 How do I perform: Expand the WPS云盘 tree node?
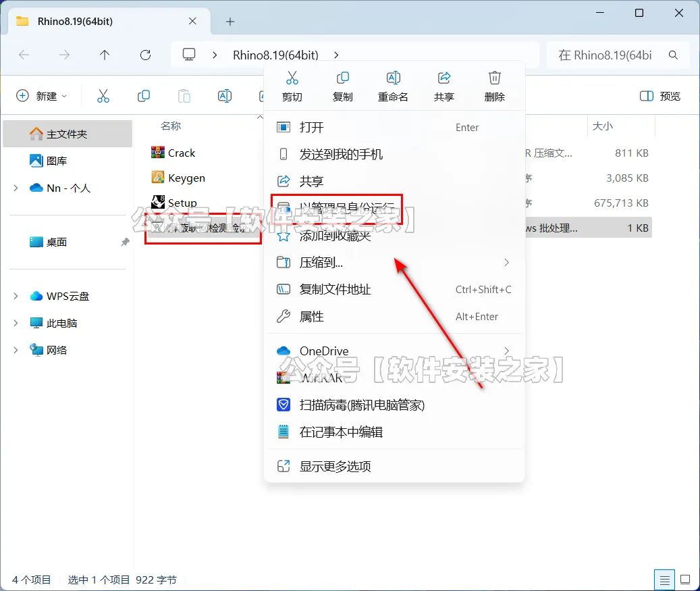[16, 296]
